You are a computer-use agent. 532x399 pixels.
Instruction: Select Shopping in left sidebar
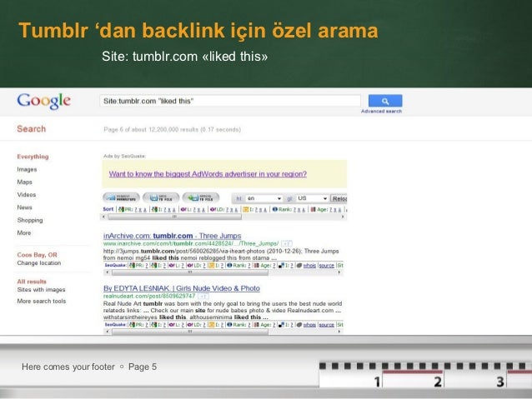pyautogui.click(x=30, y=221)
